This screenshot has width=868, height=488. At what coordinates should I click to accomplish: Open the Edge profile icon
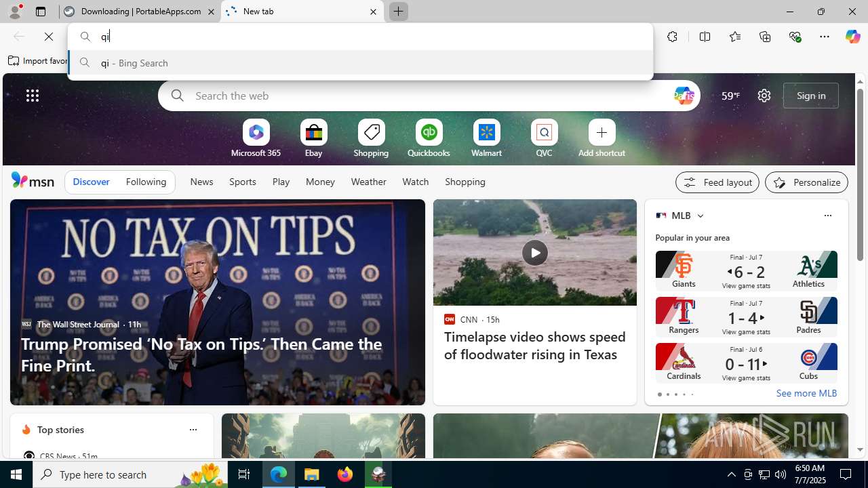(x=14, y=12)
